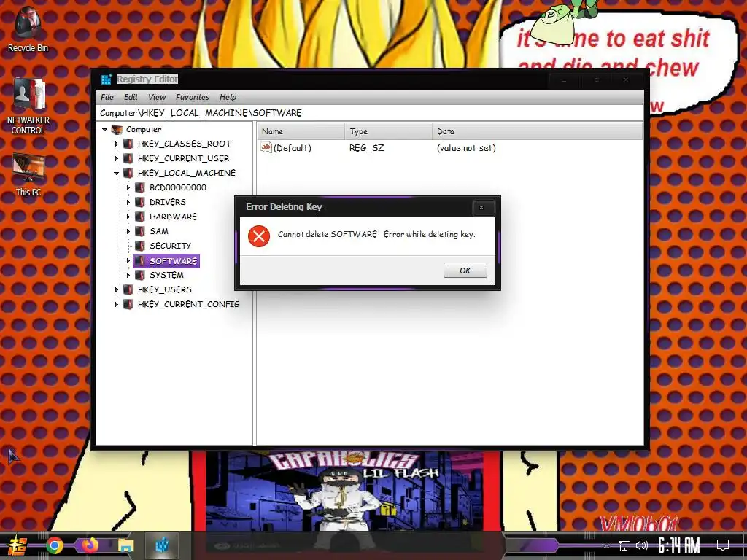The image size is (747, 560).
Task: Click the HKEY_CURRENT_USER key icon
Action: (x=128, y=158)
